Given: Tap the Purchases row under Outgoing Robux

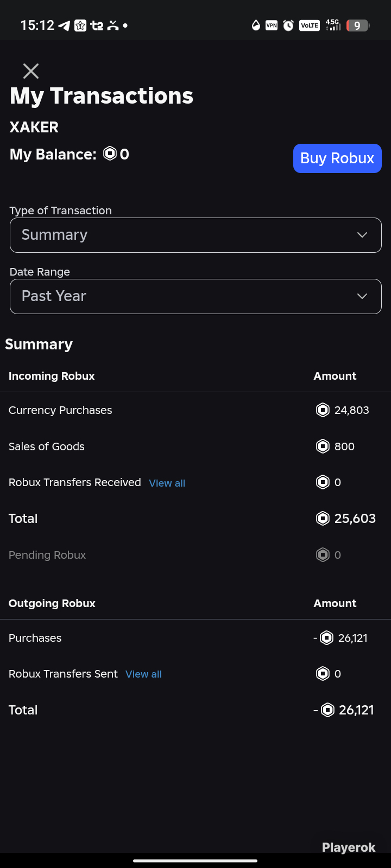Looking at the screenshot, I should (x=195, y=638).
